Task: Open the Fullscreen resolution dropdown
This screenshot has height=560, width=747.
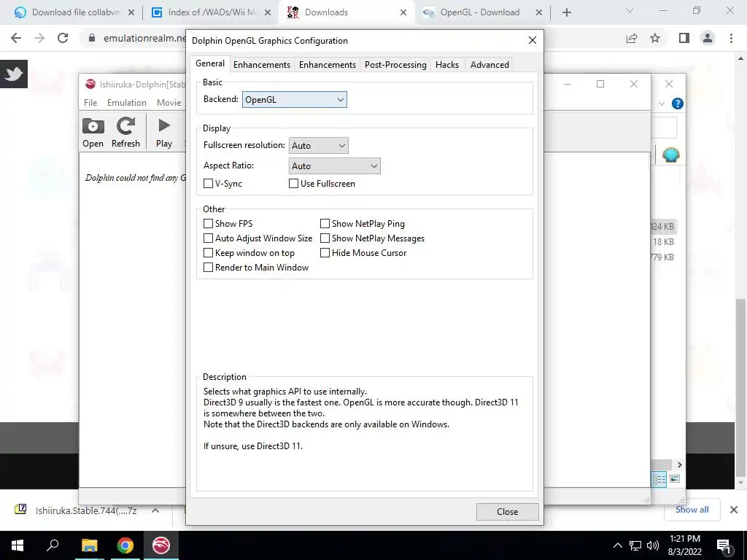Action: point(318,145)
